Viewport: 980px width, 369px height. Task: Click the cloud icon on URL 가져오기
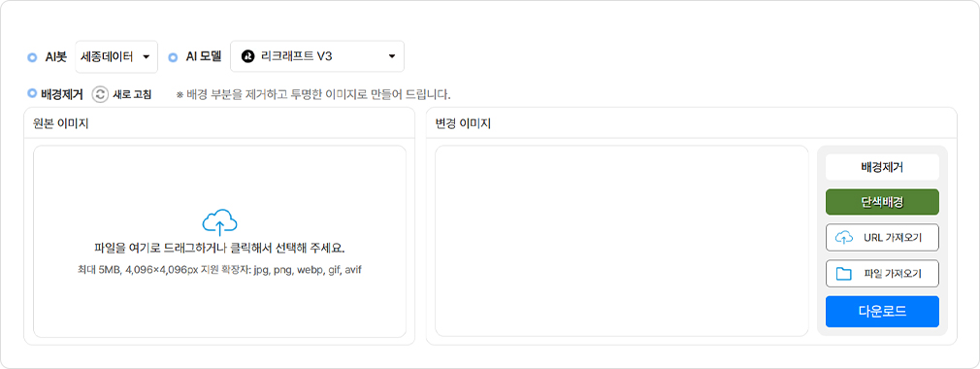pos(844,237)
